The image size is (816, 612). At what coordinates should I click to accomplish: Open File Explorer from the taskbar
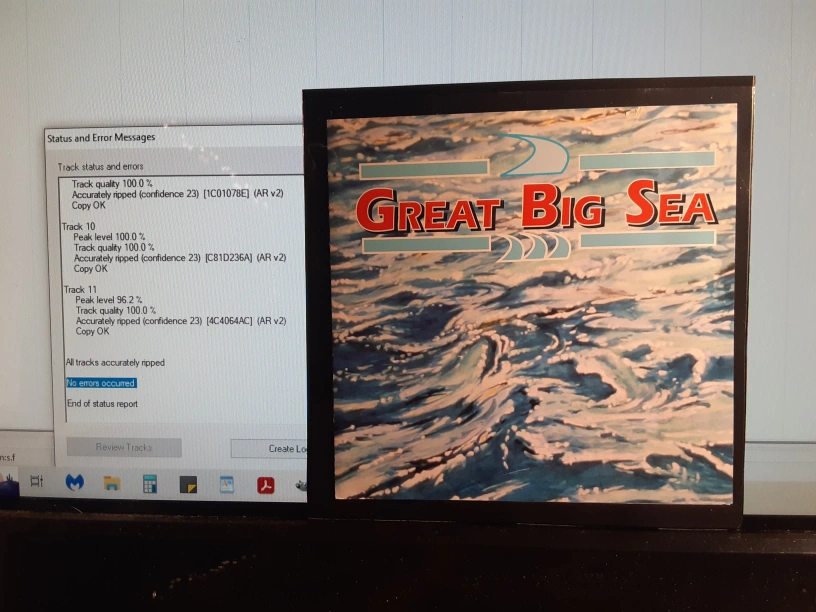click(x=112, y=483)
